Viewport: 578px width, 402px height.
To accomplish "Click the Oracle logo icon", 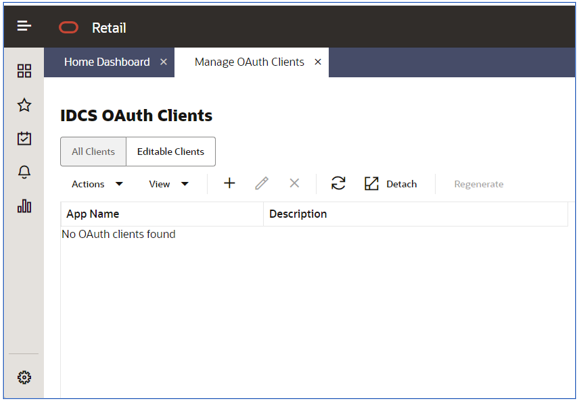I will click(x=69, y=28).
